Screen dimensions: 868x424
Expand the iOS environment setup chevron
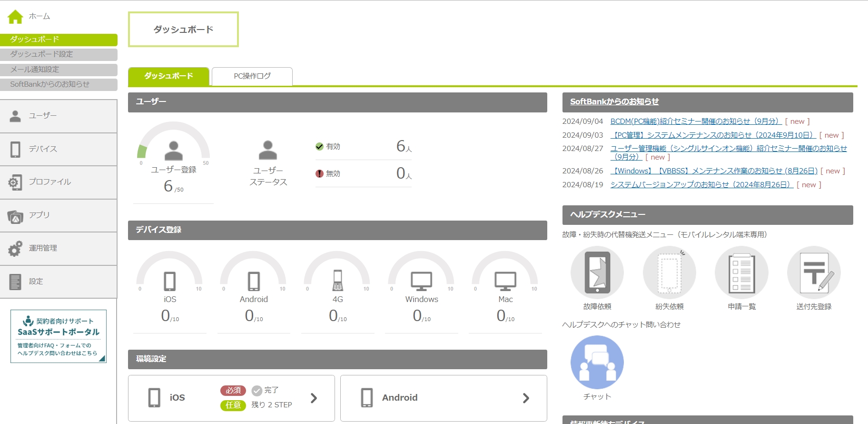314,398
